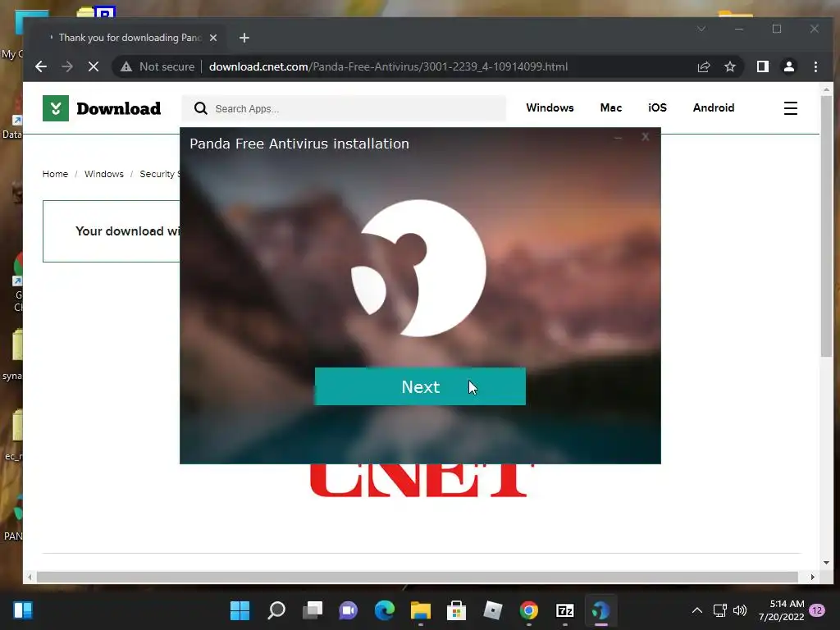Open the clock showing 5:14 AM
Viewport: 840px width, 630px height.
782,610
